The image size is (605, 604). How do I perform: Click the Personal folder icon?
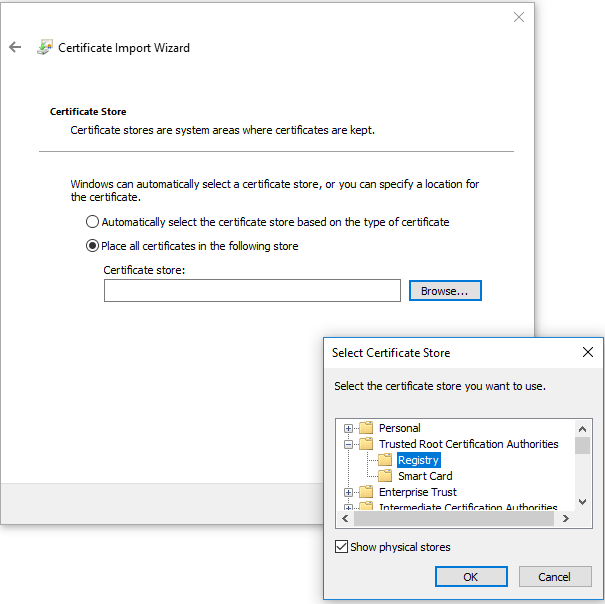point(366,428)
